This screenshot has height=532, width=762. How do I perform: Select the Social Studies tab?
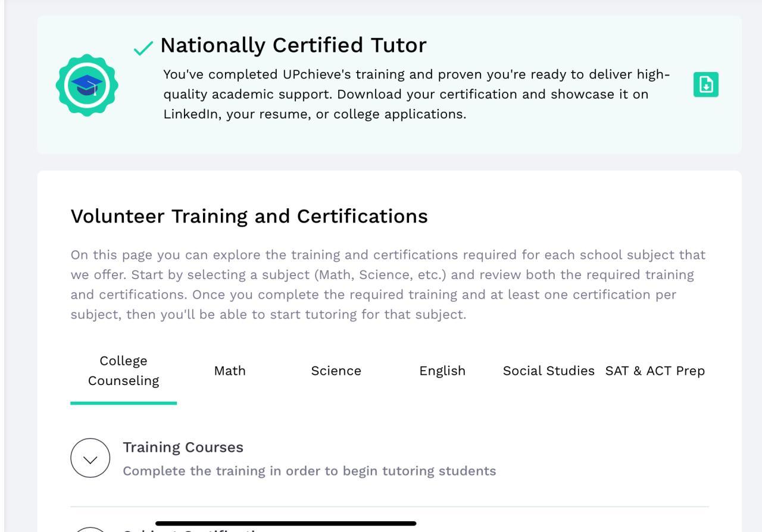[x=548, y=371]
